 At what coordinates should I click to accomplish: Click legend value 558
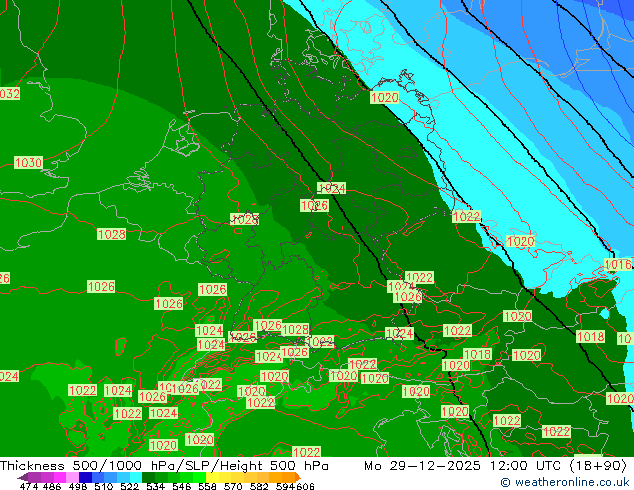[207, 486]
